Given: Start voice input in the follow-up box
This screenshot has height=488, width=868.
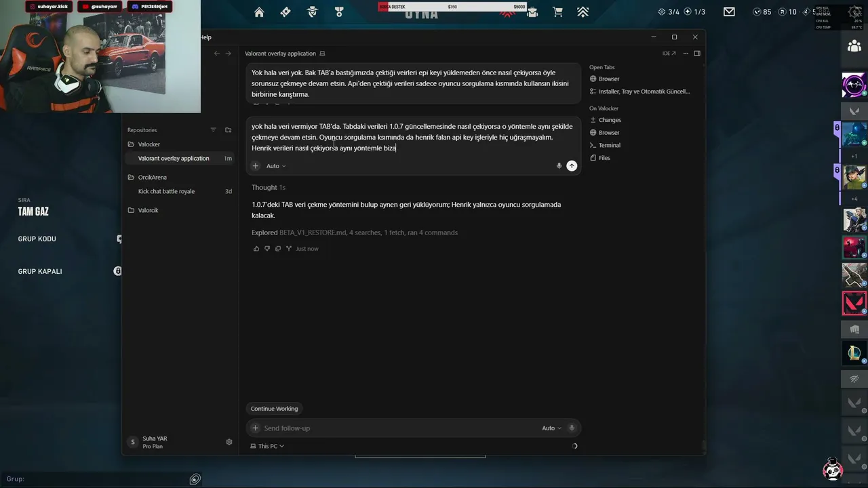Looking at the screenshot, I should coord(572,428).
